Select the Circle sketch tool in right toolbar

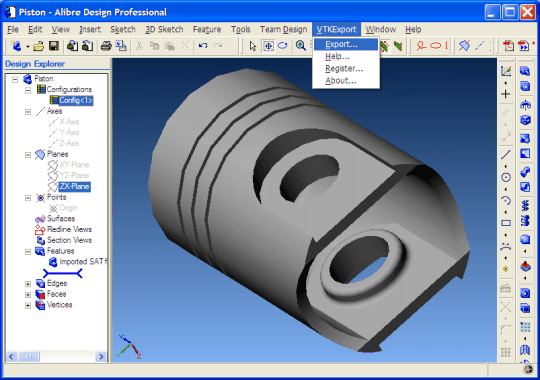click(506, 177)
